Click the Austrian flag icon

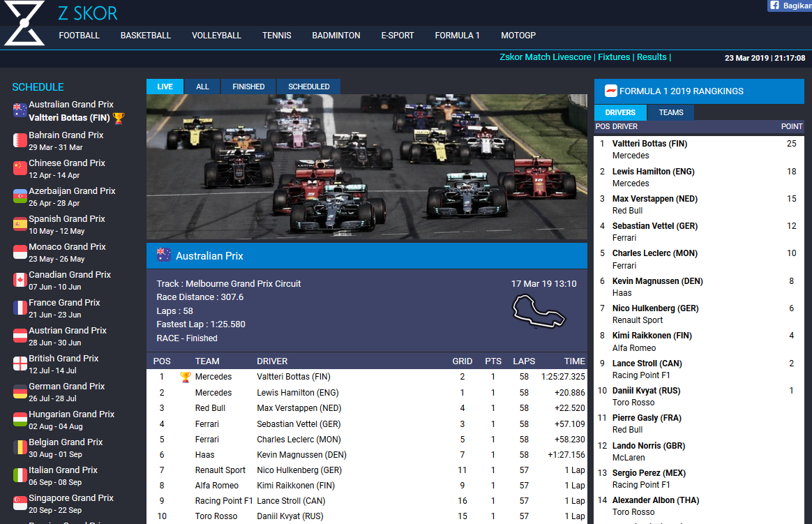click(x=20, y=336)
